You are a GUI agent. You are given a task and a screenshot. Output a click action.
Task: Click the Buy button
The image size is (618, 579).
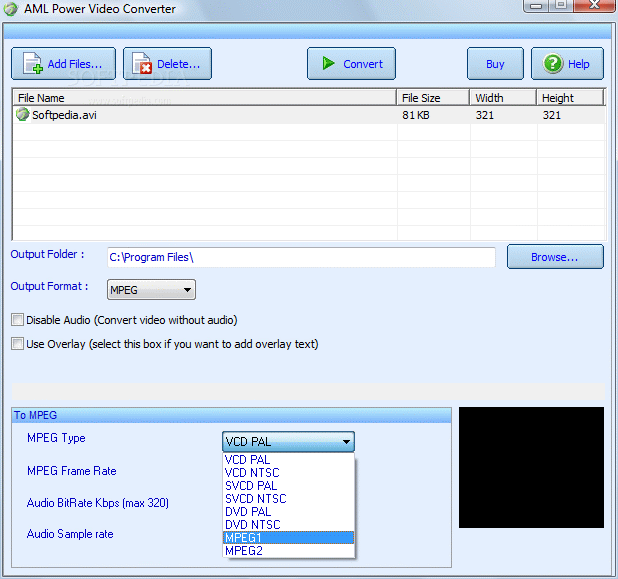(495, 63)
